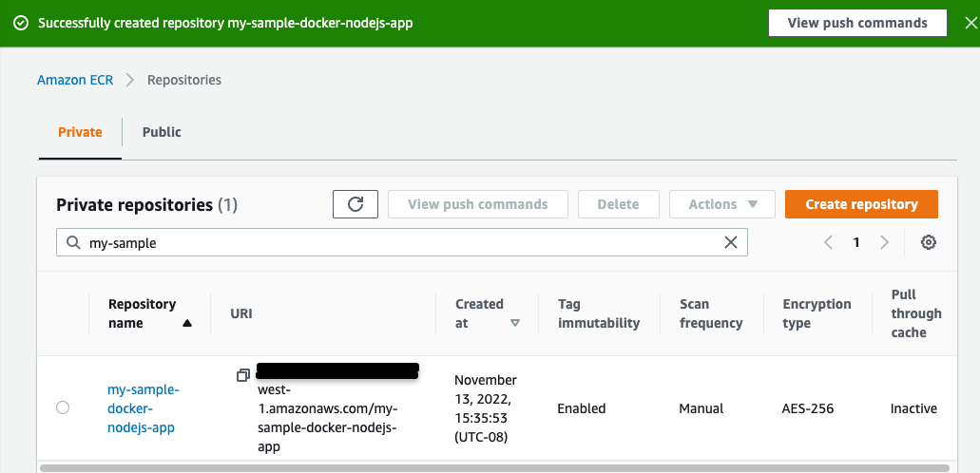Click the Manual scan frequency cell
The image size is (980, 473).
tap(701, 408)
